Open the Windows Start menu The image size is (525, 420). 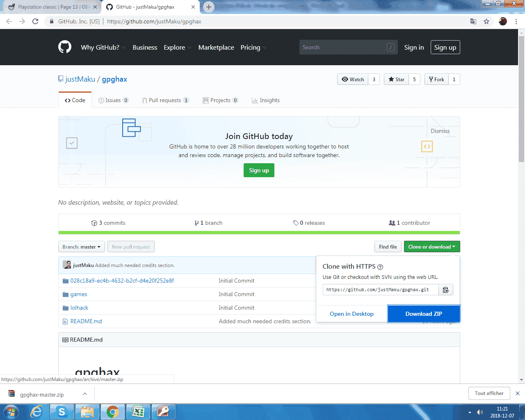11,412
